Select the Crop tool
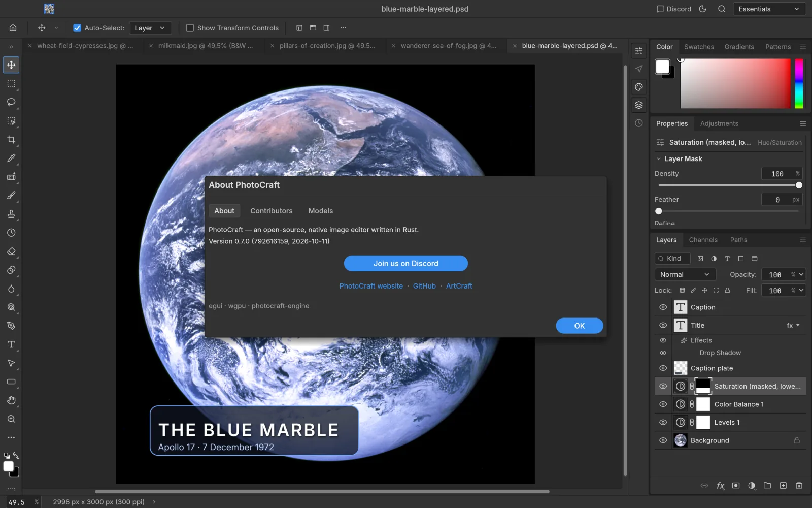This screenshot has height=508, width=812. (11, 140)
